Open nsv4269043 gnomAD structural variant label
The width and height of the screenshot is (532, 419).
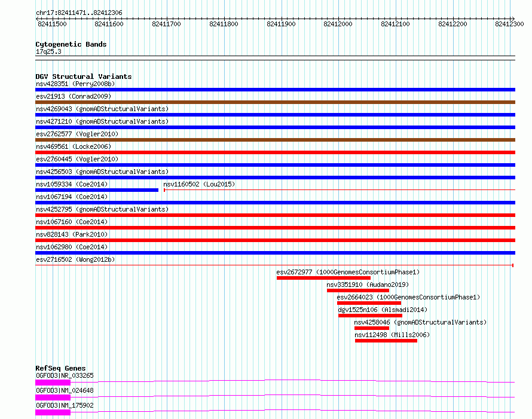click(102, 109)
